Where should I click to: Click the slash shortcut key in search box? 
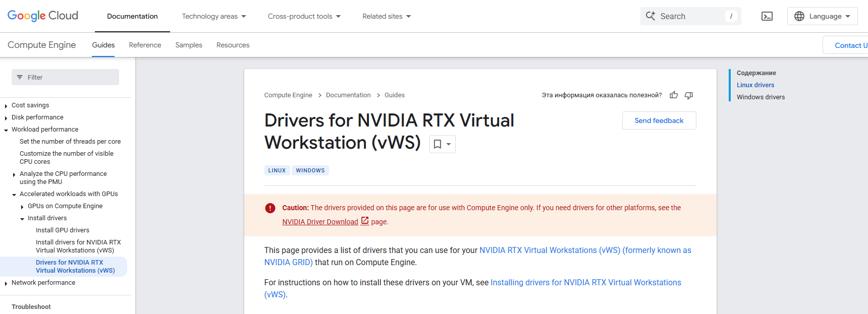click(731, 16)
